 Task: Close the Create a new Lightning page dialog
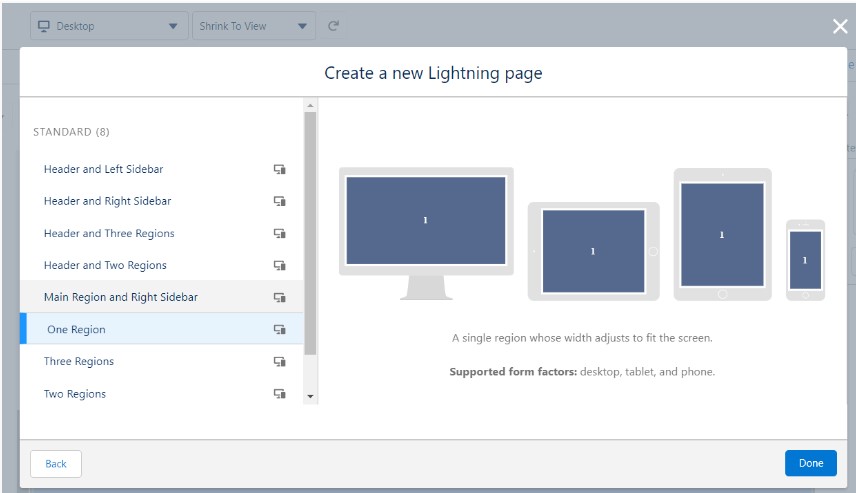tap(839, 26)
